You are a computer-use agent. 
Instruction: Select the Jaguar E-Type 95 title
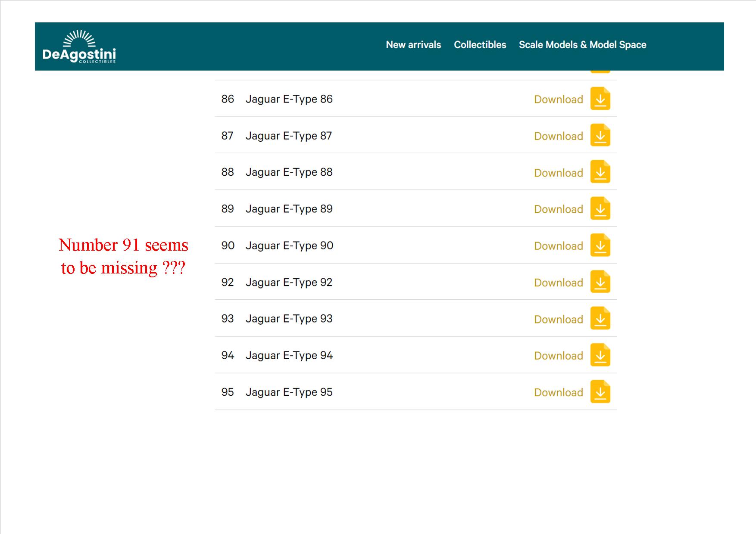(289, 392)
